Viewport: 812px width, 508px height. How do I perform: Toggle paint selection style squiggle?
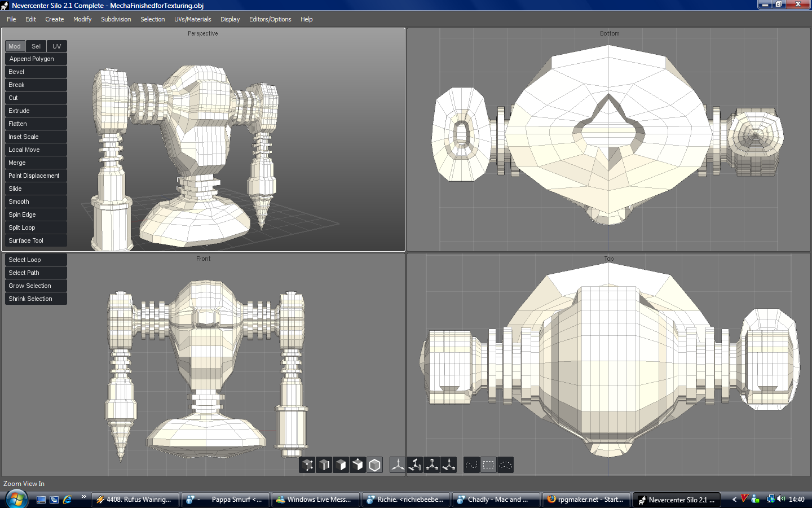pos(471,465)
